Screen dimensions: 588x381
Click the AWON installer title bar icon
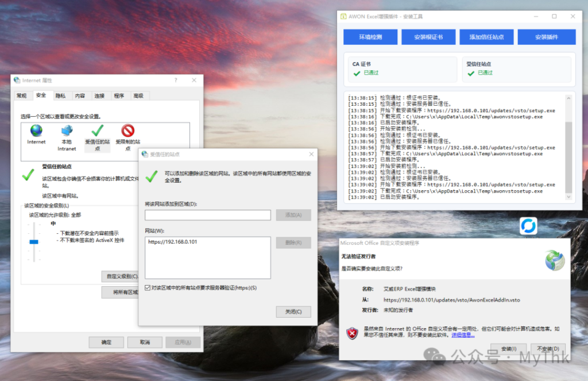point(343,16)
